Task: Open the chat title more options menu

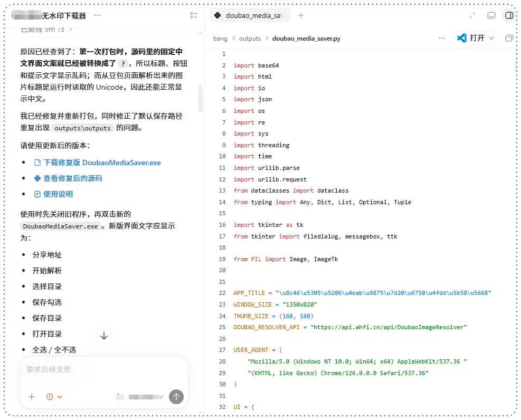Action: coord(97,15)
